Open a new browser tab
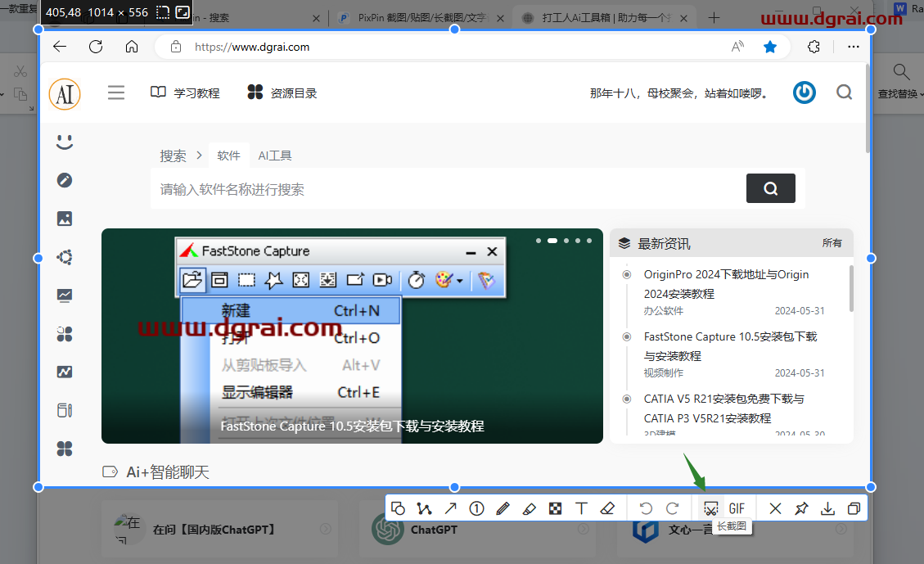 pyautogui.click(x=714, y=18)
